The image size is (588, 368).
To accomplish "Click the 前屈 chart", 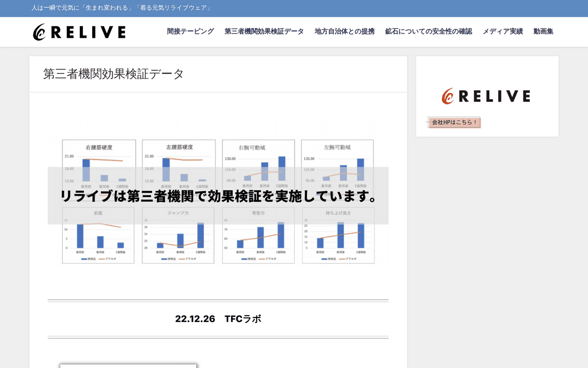I will pyautogui.click(x=98, y=236).
